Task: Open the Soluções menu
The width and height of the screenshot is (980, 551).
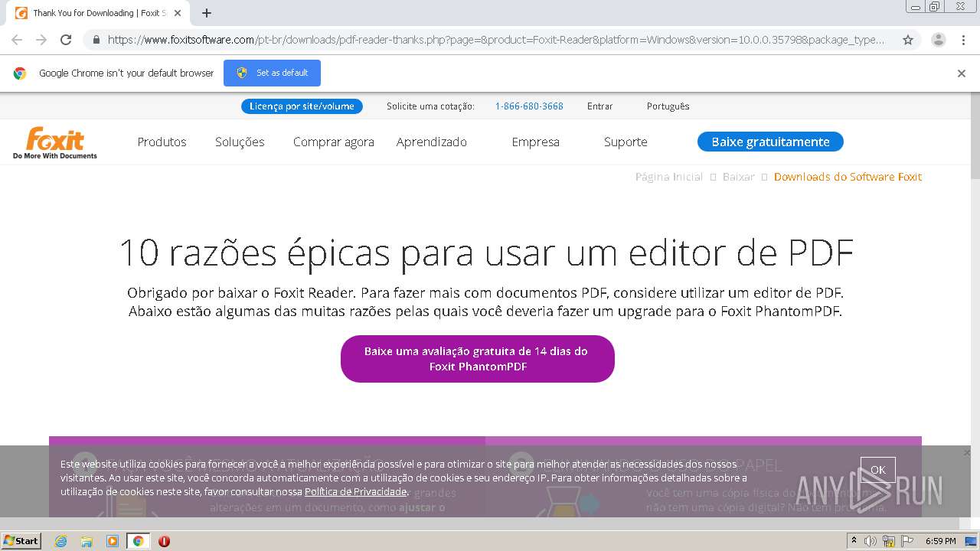Action: coord(240,142)
